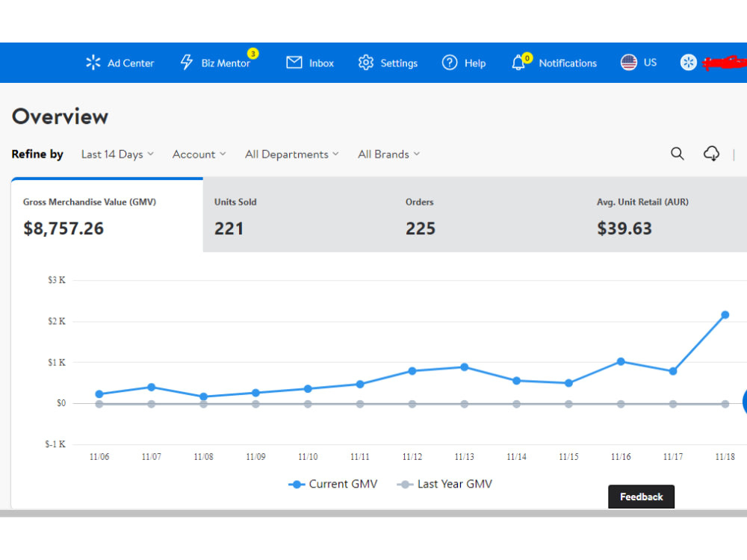Go to Inbox in the top bar
Image resolution: width=747 pixels, height=560 pixels.
click(x=310, y=63)
